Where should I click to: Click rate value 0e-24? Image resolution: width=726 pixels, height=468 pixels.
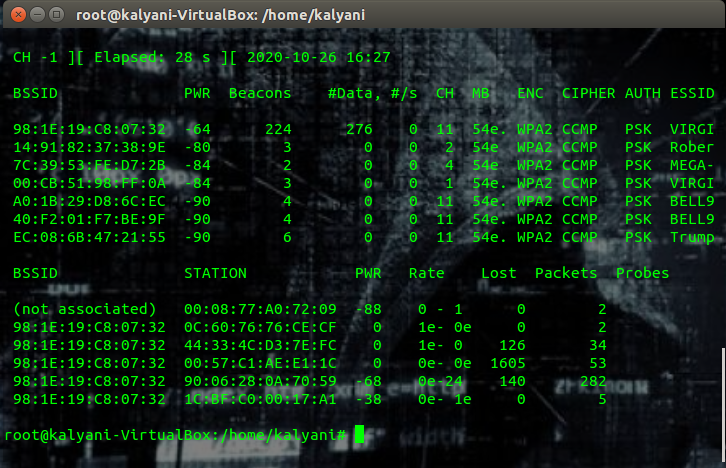(x=440, y=381)
